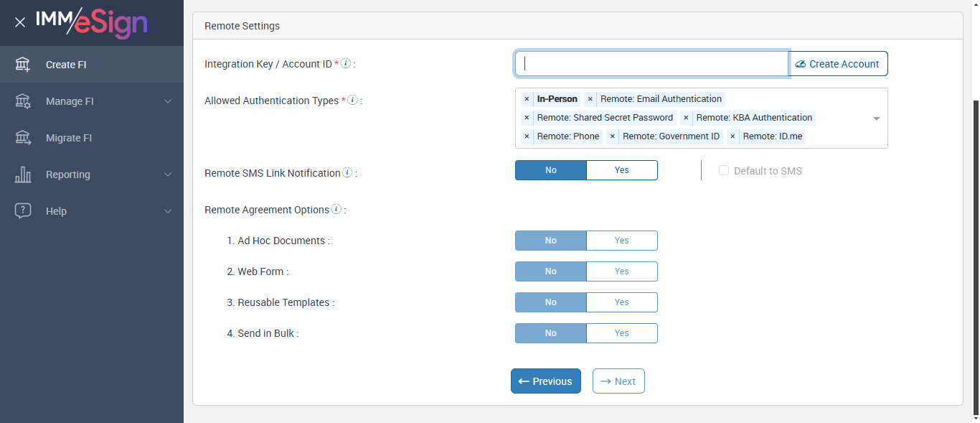Open the authentication types dropdown arrow
Screen dimensions: 980x423
coord(876,118)
